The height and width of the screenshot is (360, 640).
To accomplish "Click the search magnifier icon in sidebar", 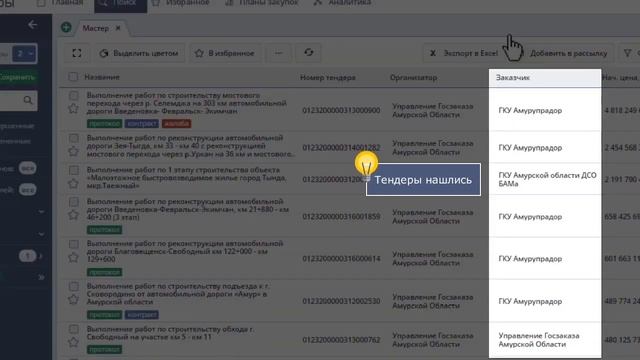I will [x=28, y=100].
